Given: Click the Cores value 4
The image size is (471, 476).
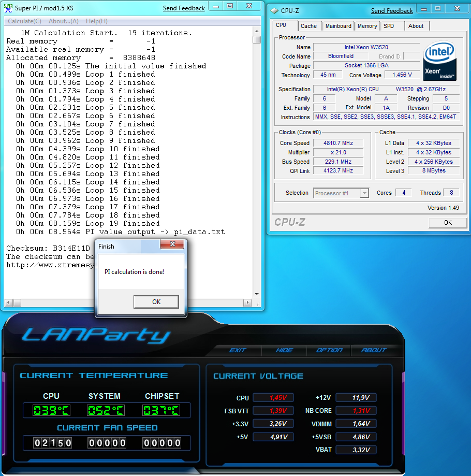Looking at the screenshot, I should pos(404,193).
